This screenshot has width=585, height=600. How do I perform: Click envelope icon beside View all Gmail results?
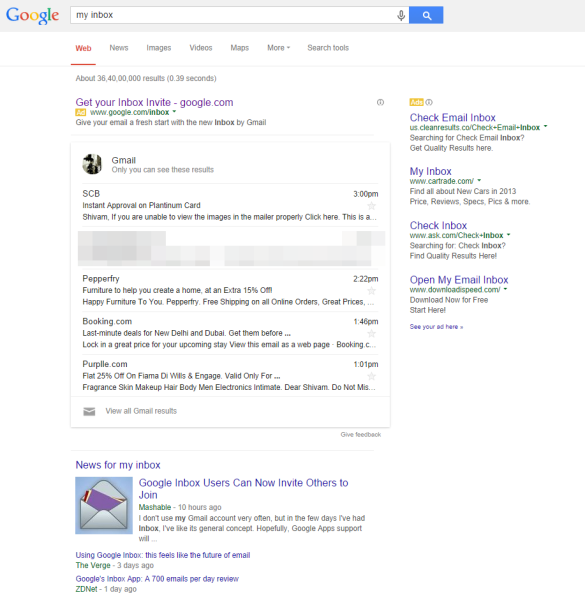(89, 411)
